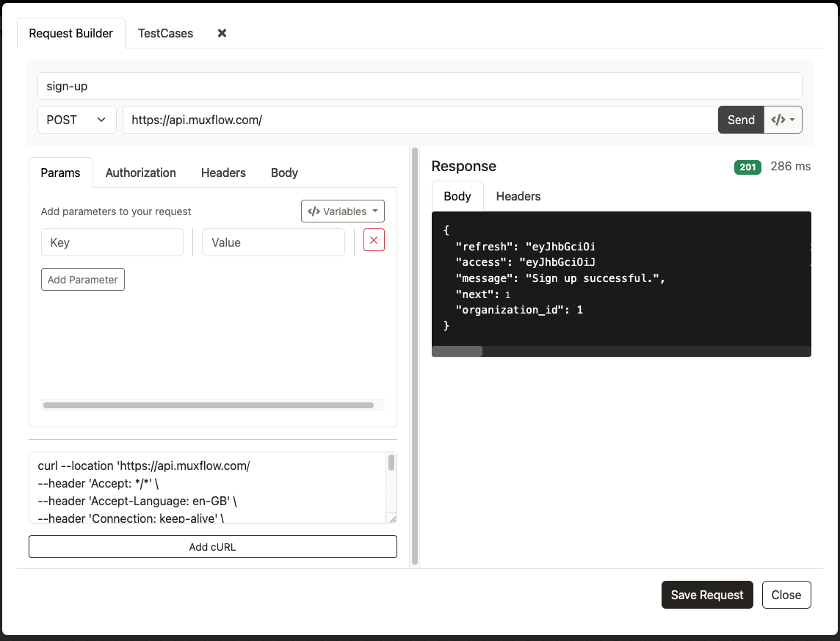The height and width of the screenshot is (641, 840).
Task: Switch to the Body tab in request builder
Action: (284, 173)
